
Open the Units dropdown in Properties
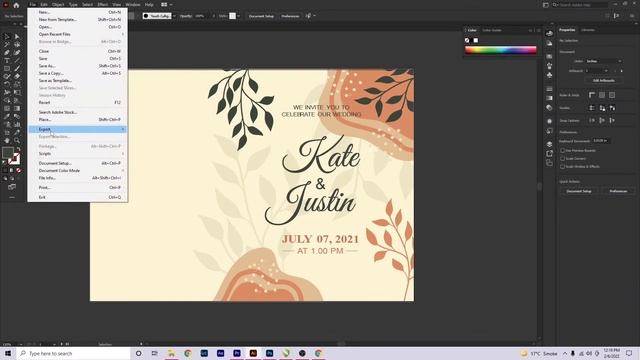click(x=604, y=61)
